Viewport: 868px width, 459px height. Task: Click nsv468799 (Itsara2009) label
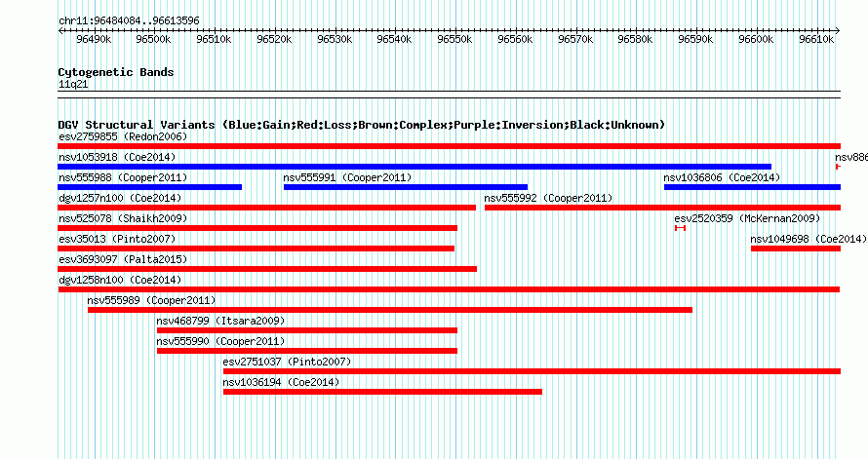(220, 321)
